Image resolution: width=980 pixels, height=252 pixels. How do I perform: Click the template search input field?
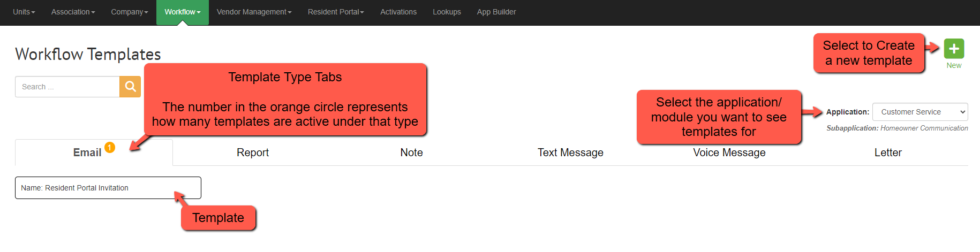click(67, 87)
